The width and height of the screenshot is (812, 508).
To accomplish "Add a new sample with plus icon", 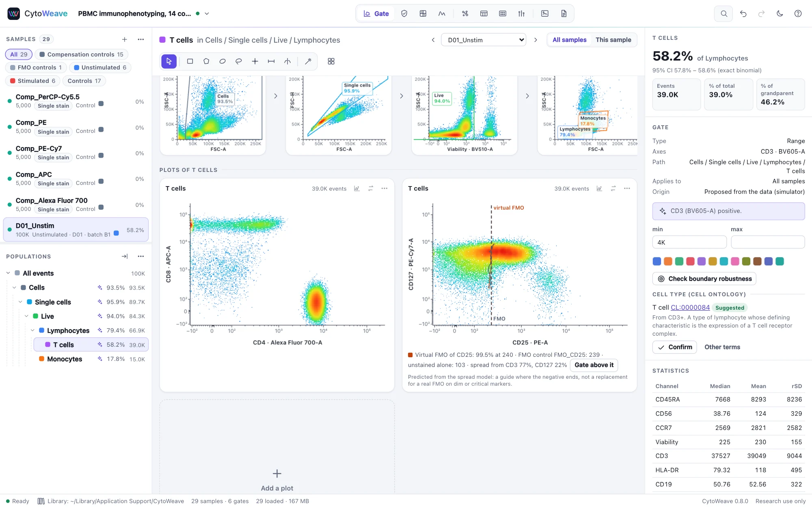I will click(125, 39).
